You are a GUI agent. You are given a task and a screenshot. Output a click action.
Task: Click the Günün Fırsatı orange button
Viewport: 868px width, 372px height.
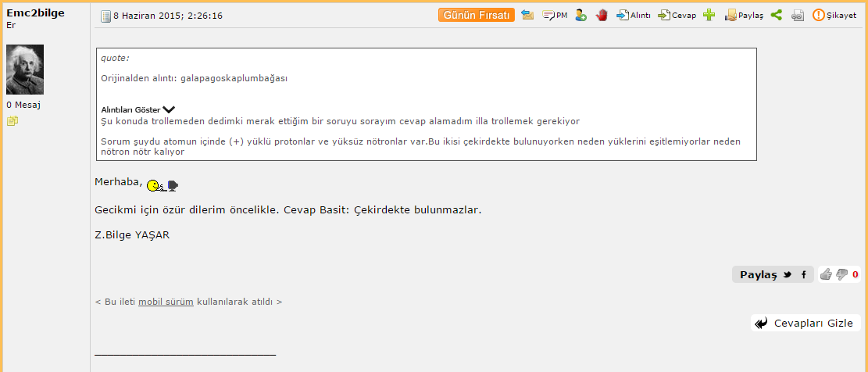[x=476, y=16]
